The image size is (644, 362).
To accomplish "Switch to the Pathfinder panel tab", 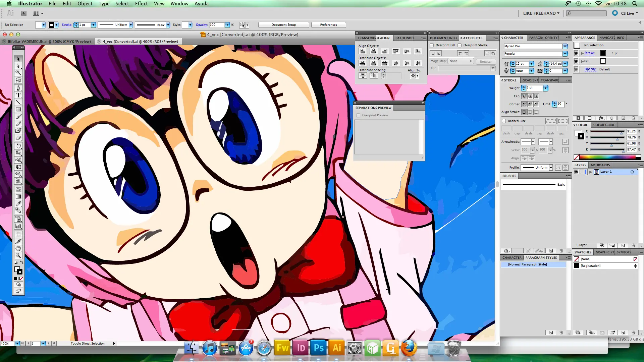I will 405,38.
